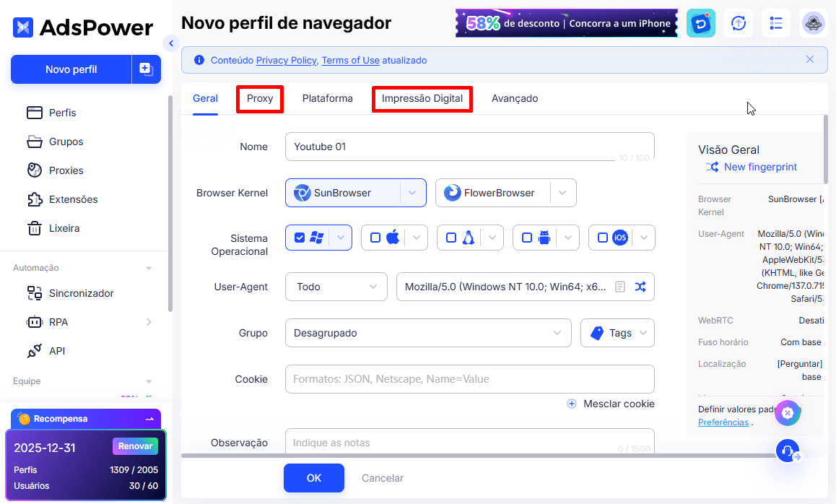Click the Cookie input field

(470, 379)
